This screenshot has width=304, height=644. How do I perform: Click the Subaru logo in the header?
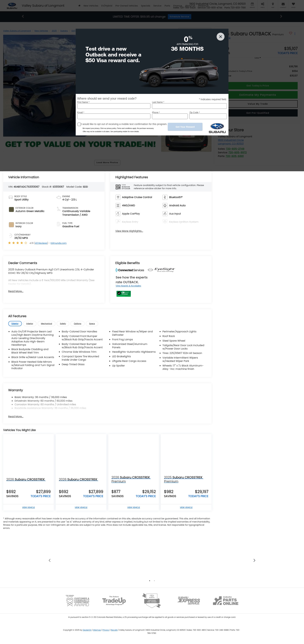click(12, 6)
